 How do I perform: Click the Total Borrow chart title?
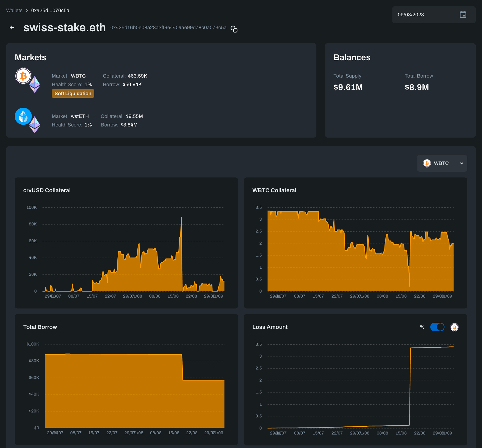(40, 327)
